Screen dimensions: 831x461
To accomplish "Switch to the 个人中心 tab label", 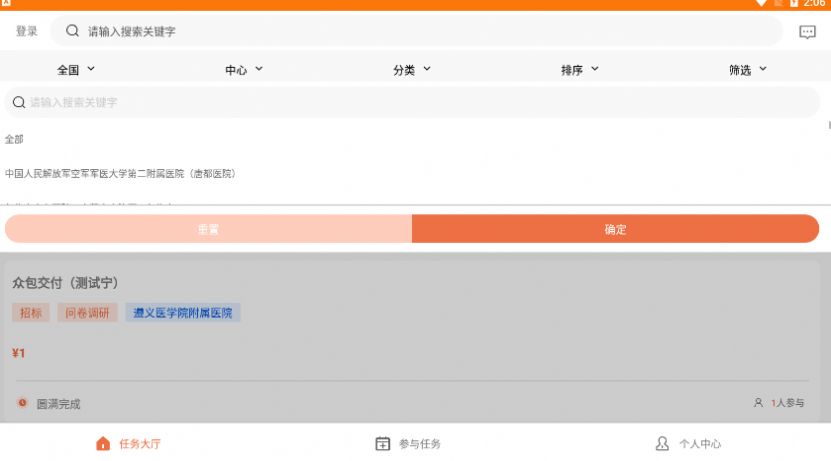I will pos(700,444).
